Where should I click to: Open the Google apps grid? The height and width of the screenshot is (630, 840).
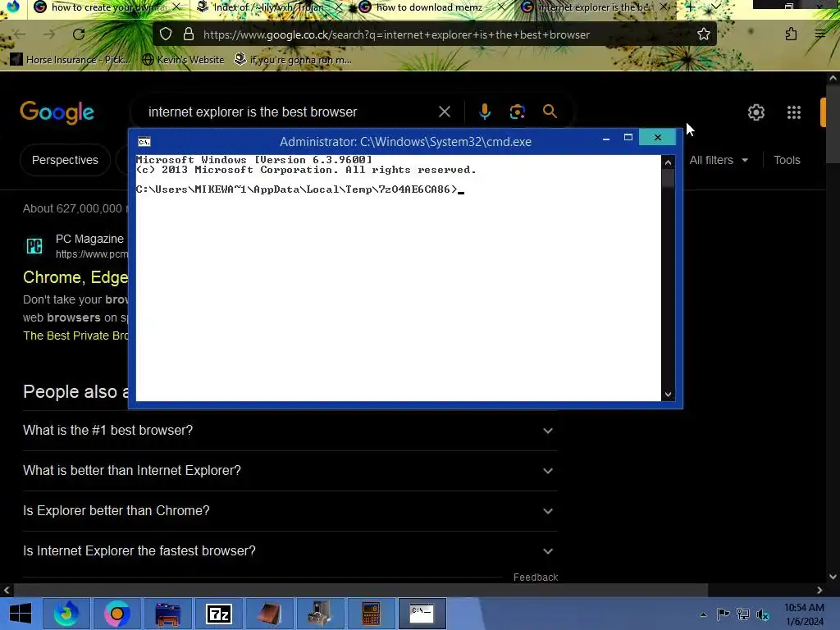coord(794,112)
